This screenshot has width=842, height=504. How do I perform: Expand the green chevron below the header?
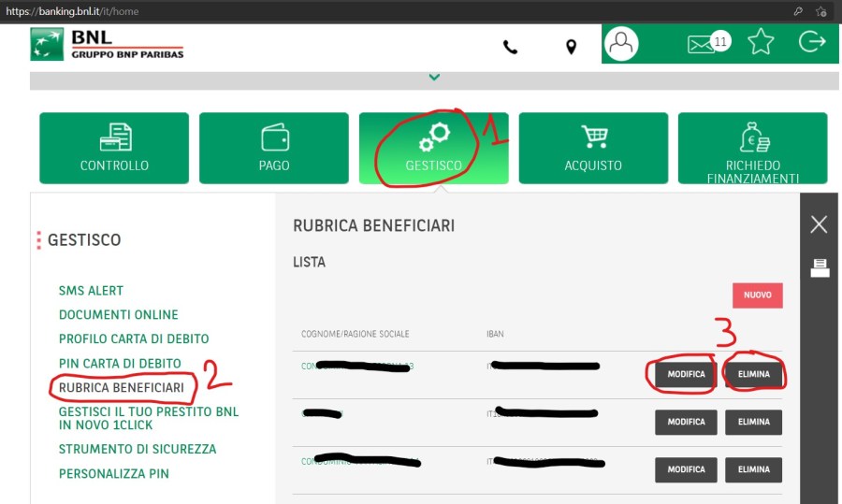pyautogui.click(x=433, y=78)
